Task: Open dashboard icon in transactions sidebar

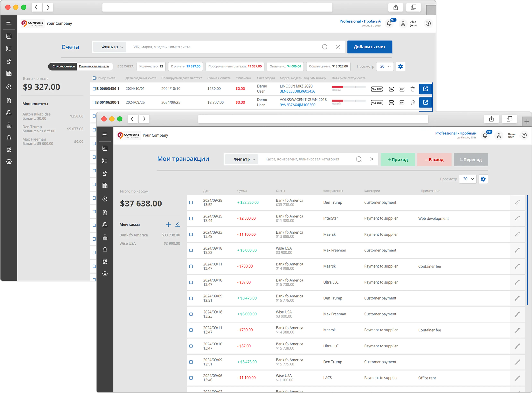Action: click(105, 148)
